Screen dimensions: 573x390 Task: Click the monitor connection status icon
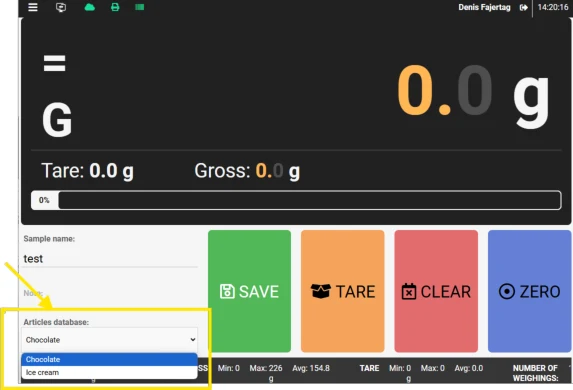coord(61,7)
